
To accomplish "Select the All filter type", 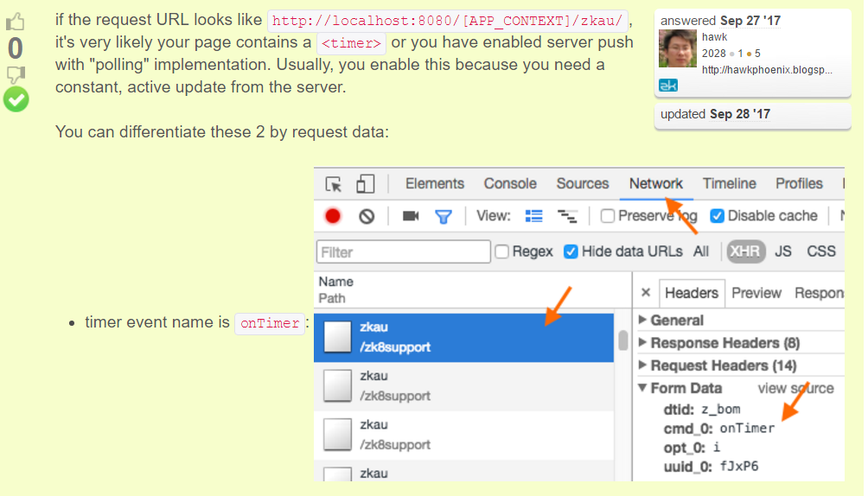I will (701, 251).
